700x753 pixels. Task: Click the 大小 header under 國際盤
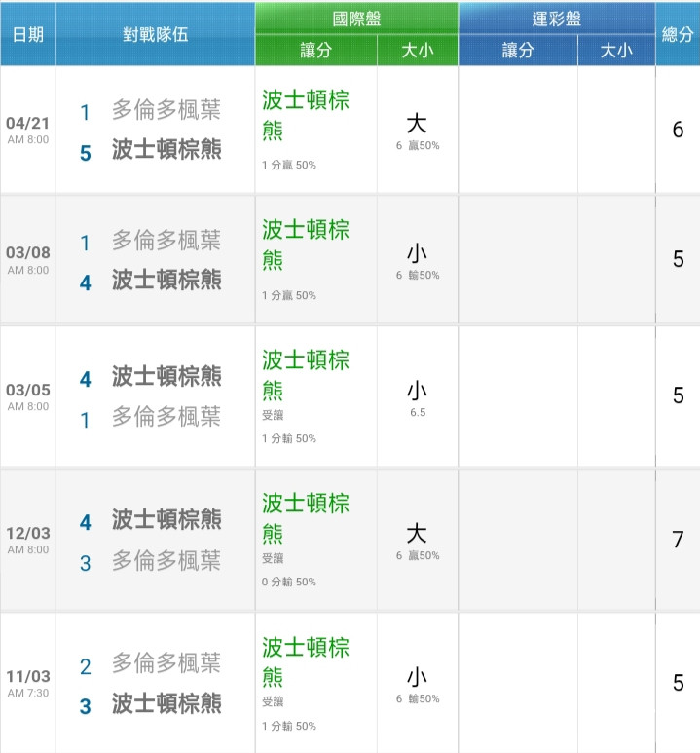(x=418, y=50)
